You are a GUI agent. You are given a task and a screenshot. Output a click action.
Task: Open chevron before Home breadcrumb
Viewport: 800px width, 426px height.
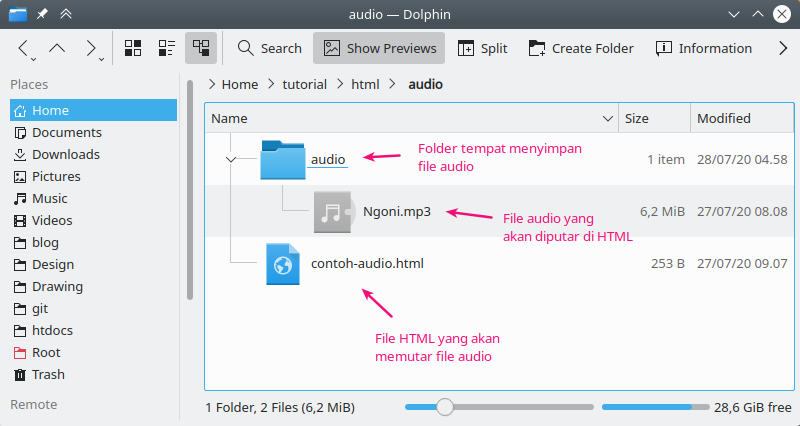(212, 84)
